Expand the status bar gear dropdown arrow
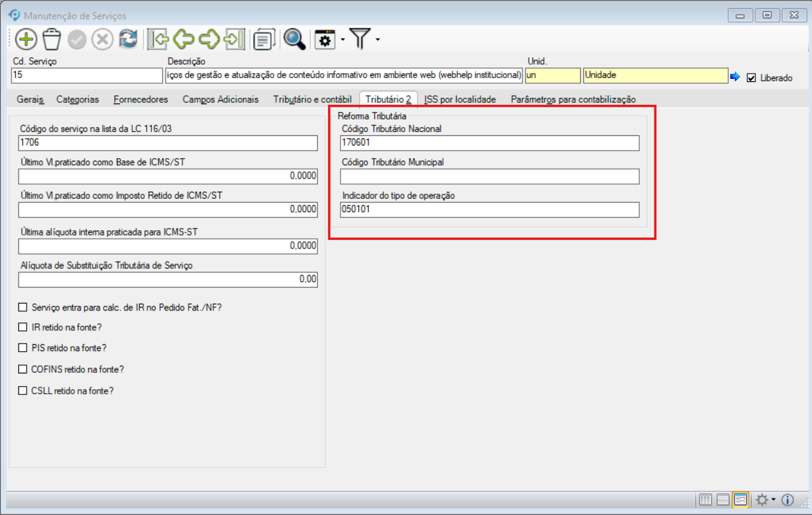This screenshot has width=812, height=515. click(773, 500)
